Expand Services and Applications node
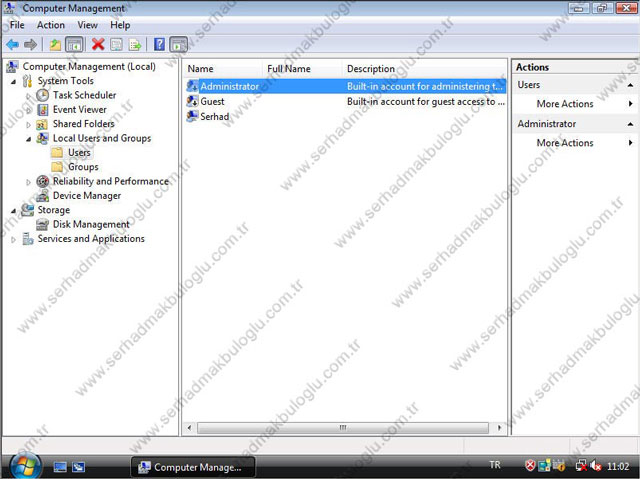Screen dimensions: 640x479 point(13,240)
